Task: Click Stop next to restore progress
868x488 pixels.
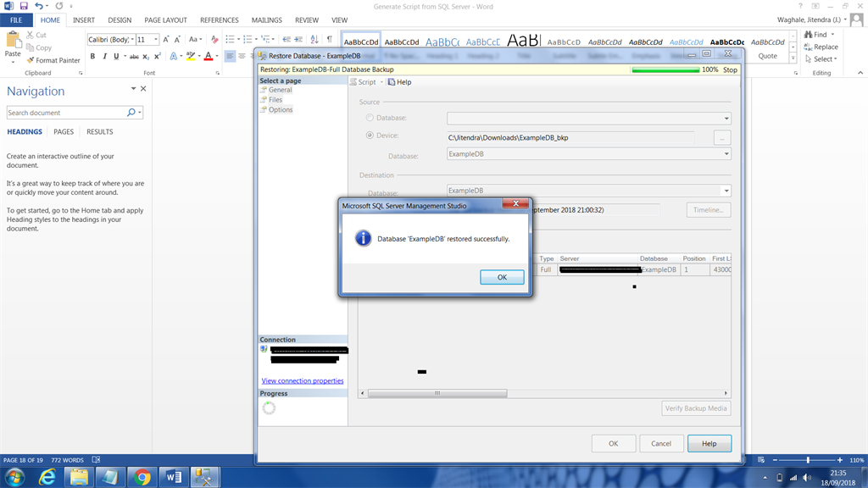Action: tap(730, 69)
